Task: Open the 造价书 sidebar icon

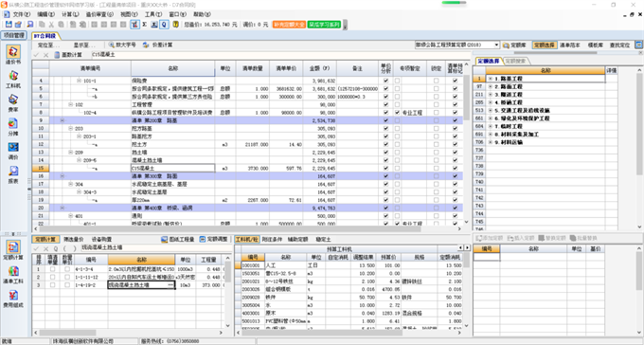Action: 13,55
